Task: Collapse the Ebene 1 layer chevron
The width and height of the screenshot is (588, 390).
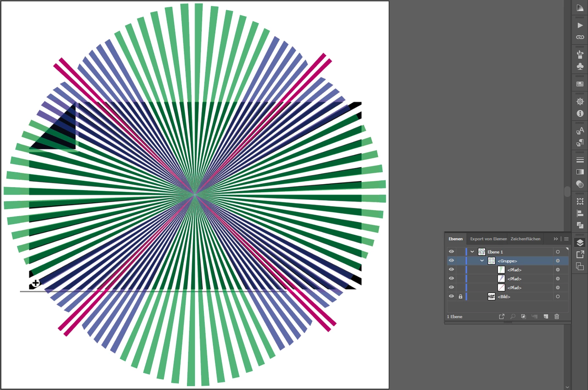Action: (472, 252)
